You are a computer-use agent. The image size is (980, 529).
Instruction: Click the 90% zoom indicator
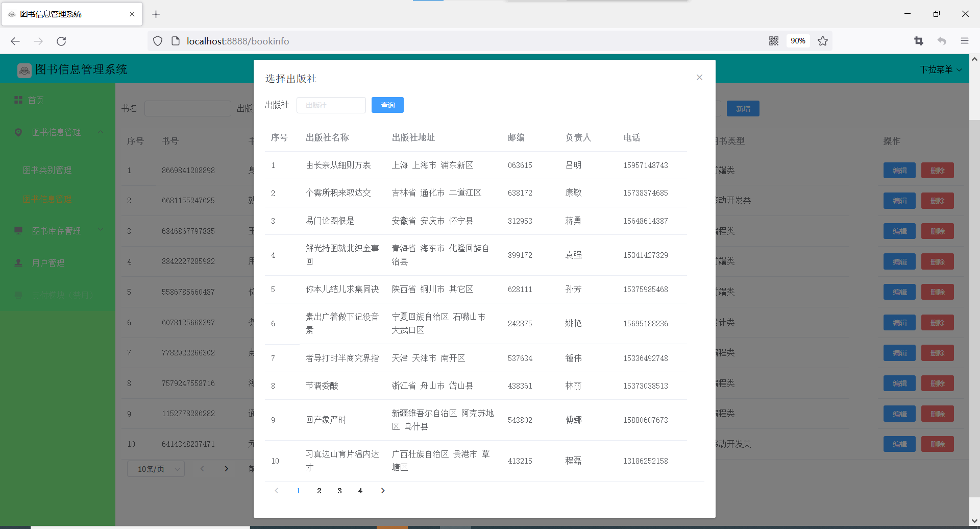tap(798, 41)
